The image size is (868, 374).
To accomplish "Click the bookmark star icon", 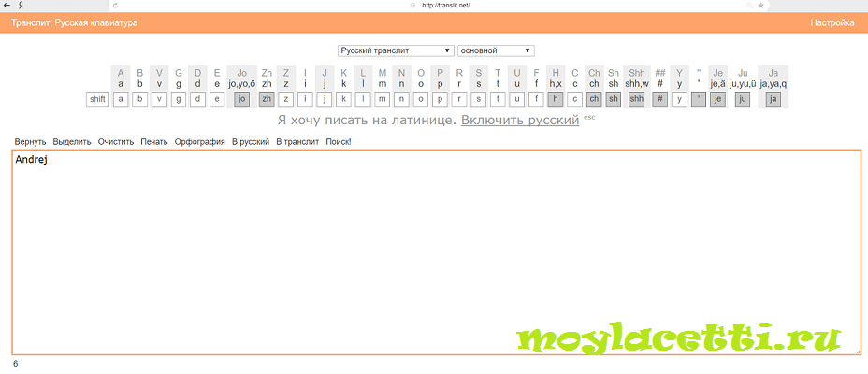I will (x=760, y=6).
